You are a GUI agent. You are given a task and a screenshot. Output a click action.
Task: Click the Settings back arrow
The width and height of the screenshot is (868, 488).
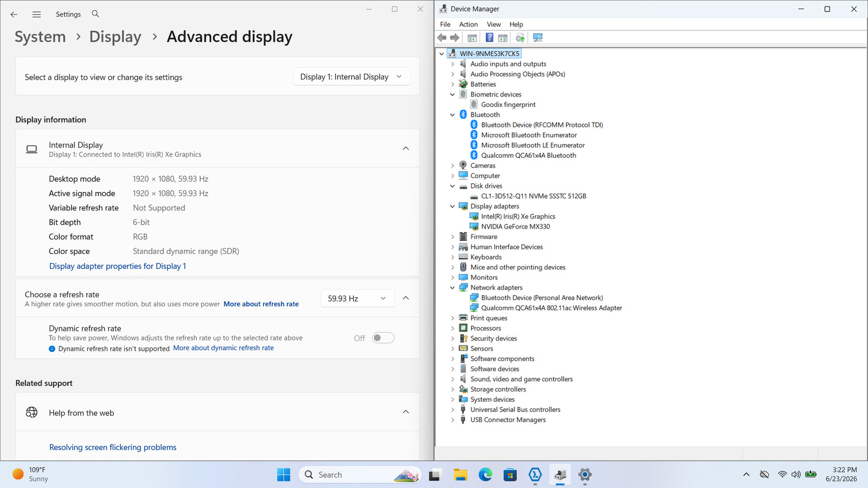tap(14, 14)
